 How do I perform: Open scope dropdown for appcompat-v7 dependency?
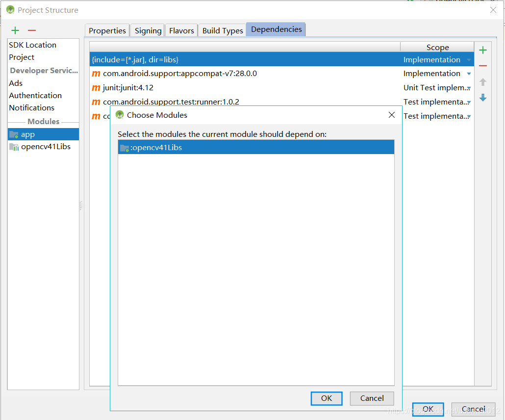coord(469,74)
